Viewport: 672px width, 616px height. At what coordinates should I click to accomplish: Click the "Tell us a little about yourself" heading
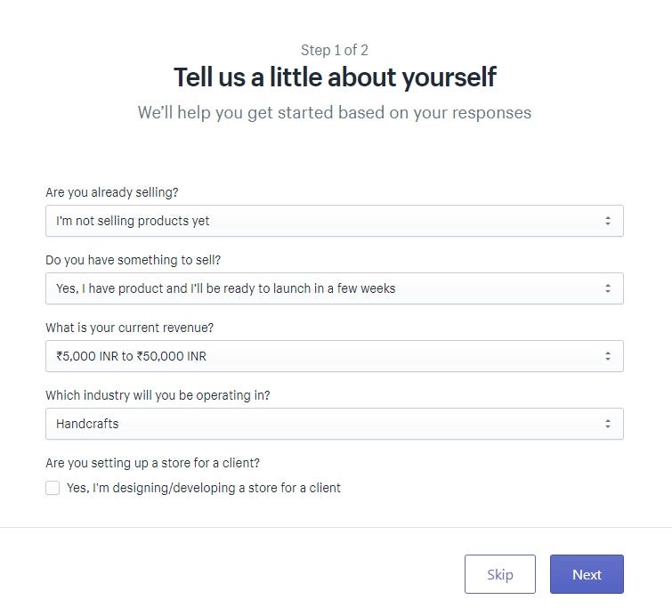pyautogui.click(x=335, y=77)
